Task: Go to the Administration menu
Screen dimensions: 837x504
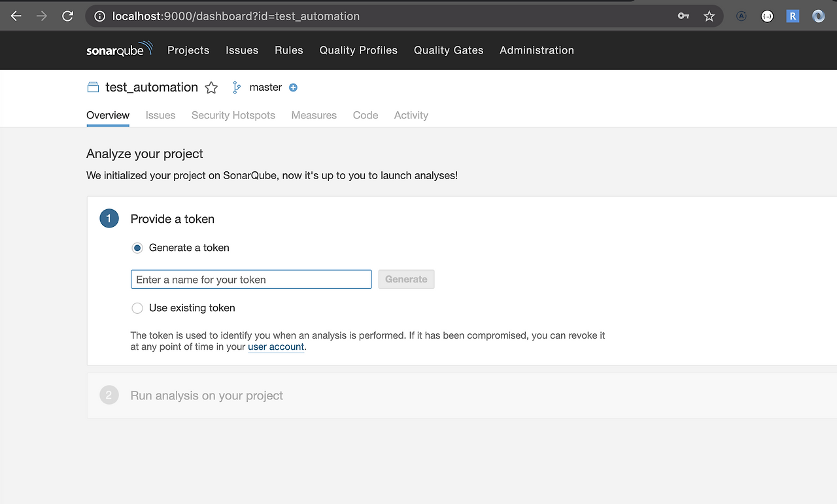Action: pyautogui.click(x=536, y=50)
